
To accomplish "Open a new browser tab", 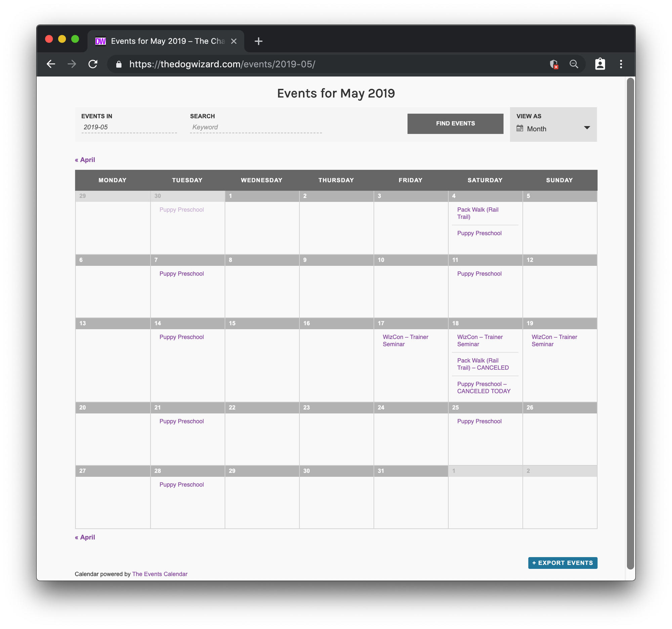I will pos(258,41).
